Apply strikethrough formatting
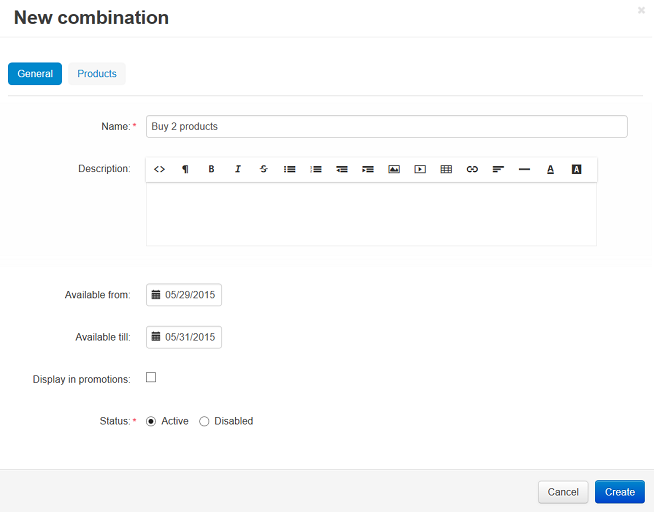Image resolution: width=654 pixels, height=512 pixels. click(264, 169)
